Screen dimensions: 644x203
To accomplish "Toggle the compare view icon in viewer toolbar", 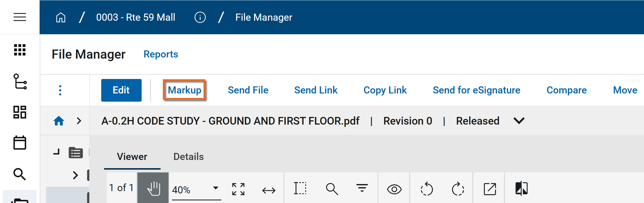I will pyautogui.click(x=521, y=189).
